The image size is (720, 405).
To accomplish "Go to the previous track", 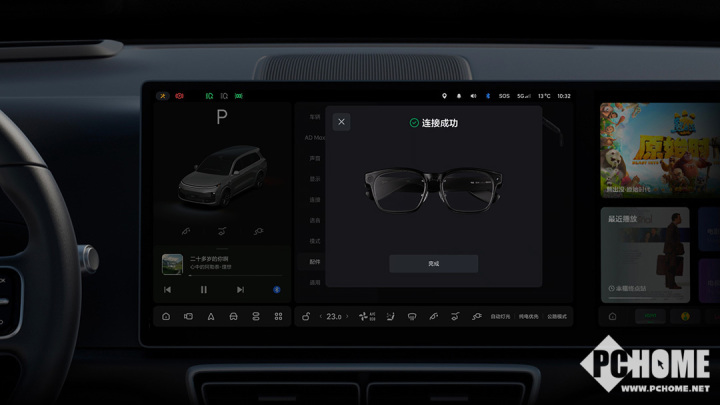I will point(167,290).
